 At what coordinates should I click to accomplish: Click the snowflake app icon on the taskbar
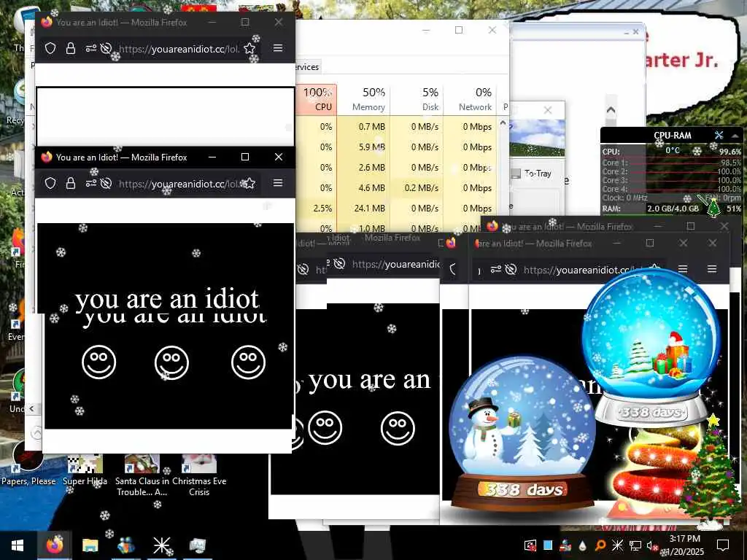click(161, 545)
